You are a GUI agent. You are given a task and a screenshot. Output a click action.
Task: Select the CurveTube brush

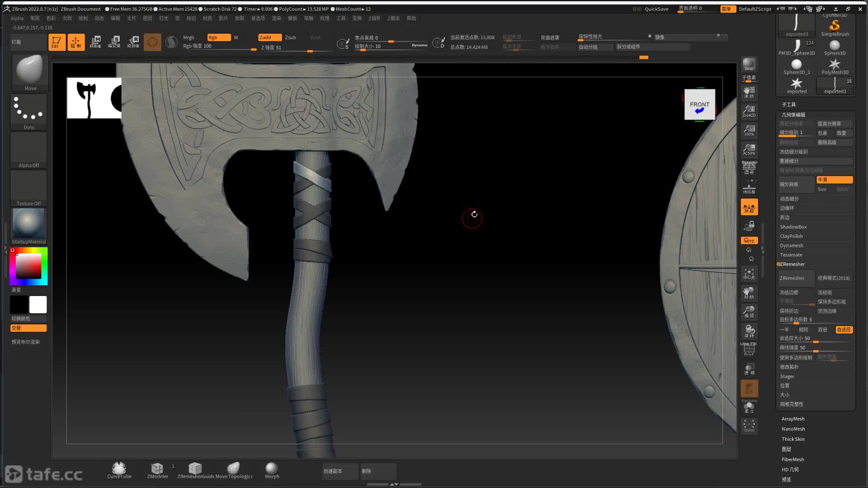click(119, 470)
